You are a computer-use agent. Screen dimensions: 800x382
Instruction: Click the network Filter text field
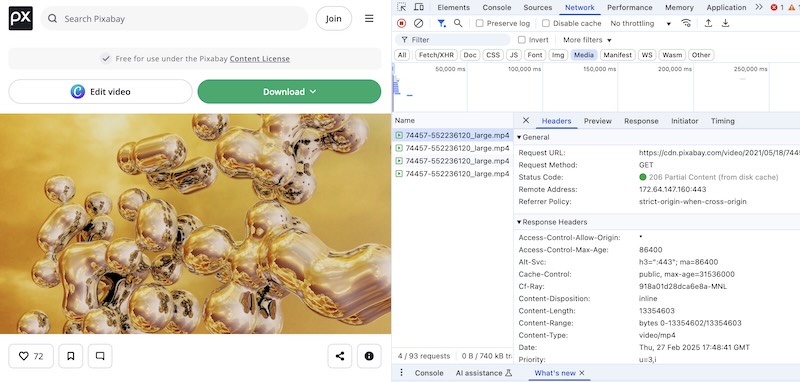453,40
